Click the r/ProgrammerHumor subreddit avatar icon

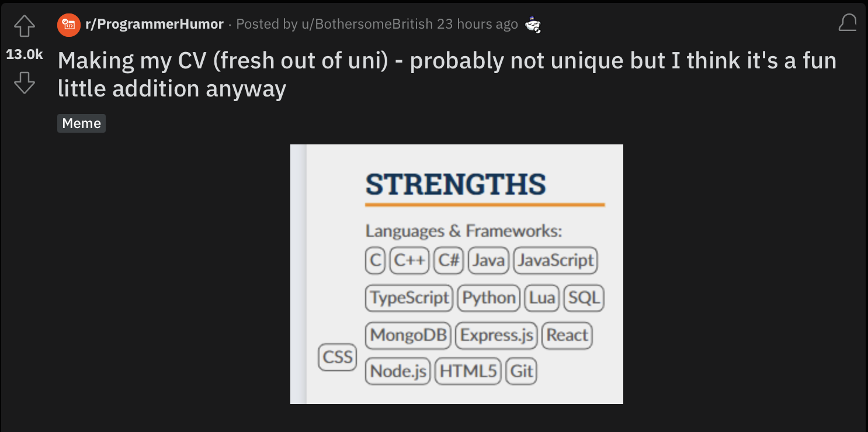click(69, 25)
